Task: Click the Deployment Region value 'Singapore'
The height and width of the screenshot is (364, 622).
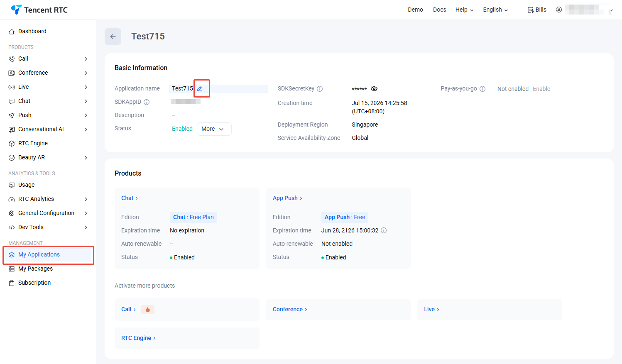Action: (x=365, y=125)
